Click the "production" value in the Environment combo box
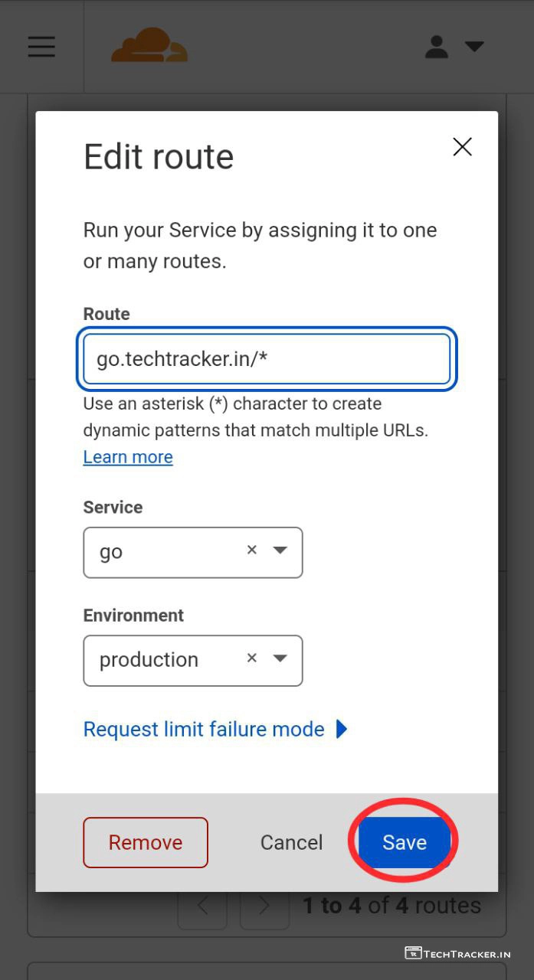The height and width of the screenshot is (980, 534). point(149,660)
